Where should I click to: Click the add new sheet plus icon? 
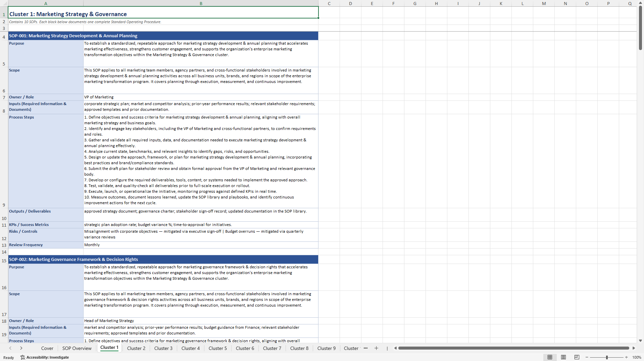click(x=376, y=348)
